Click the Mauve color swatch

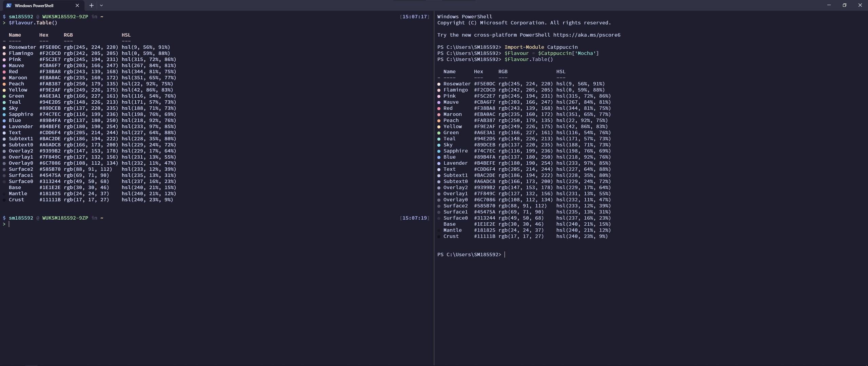point(4,65)
